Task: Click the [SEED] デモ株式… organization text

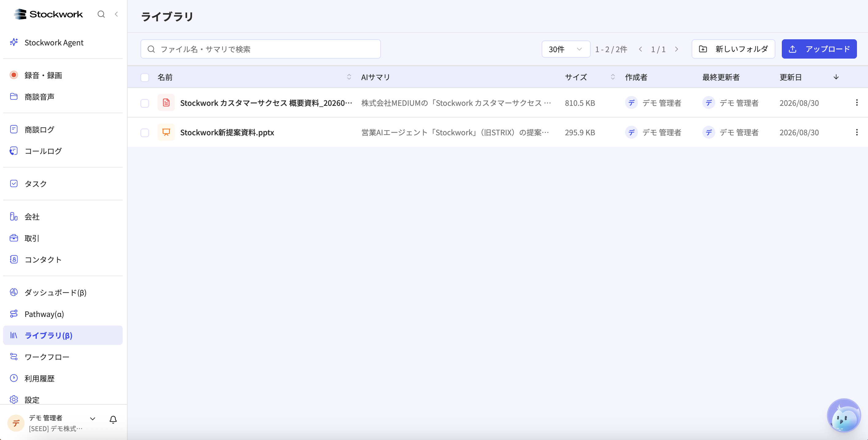Action: pyautogui.click(x=56, y=429)
